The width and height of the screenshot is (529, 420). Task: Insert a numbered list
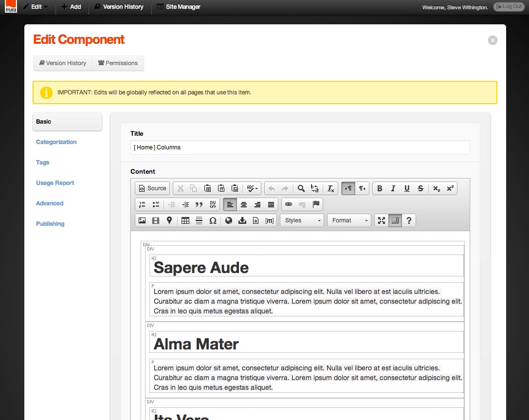point(142,204)
